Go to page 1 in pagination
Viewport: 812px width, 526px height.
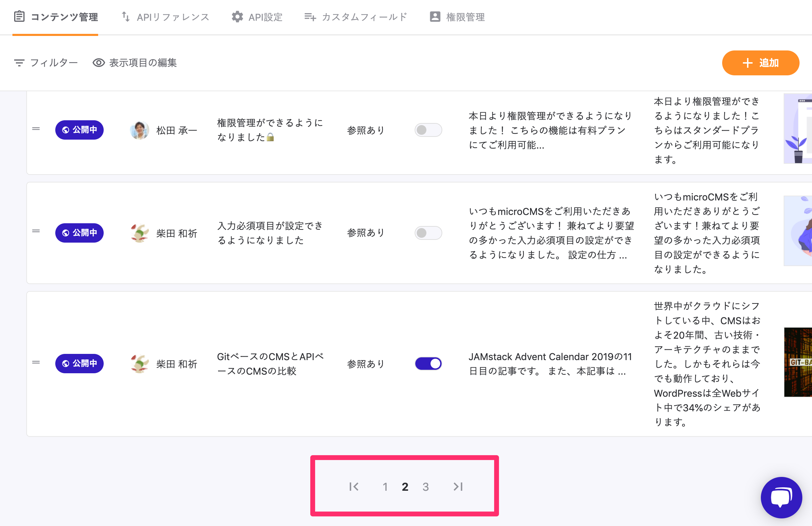385,487
